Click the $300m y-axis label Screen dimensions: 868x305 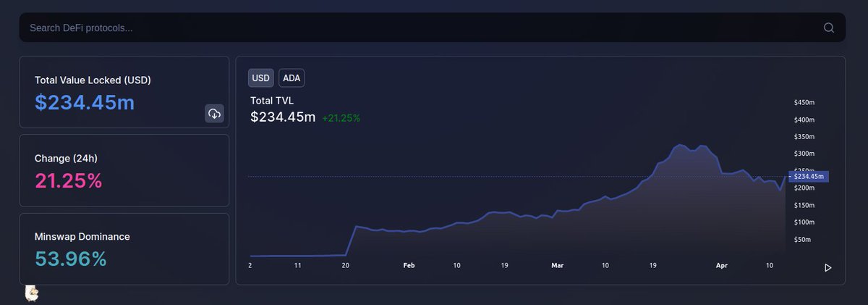[804, 154]
